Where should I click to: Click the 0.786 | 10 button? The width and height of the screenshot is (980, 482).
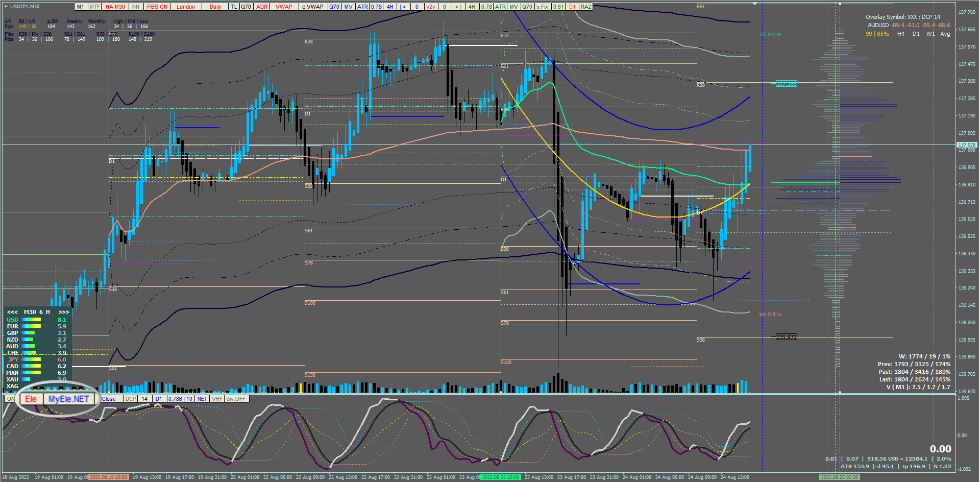pos(180,399)
